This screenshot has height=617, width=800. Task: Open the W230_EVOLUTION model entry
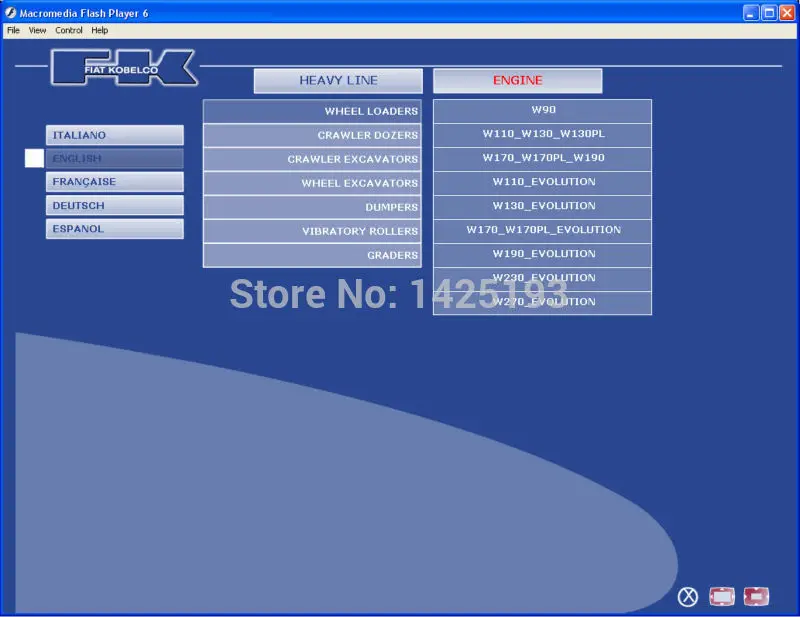point(542,278)
